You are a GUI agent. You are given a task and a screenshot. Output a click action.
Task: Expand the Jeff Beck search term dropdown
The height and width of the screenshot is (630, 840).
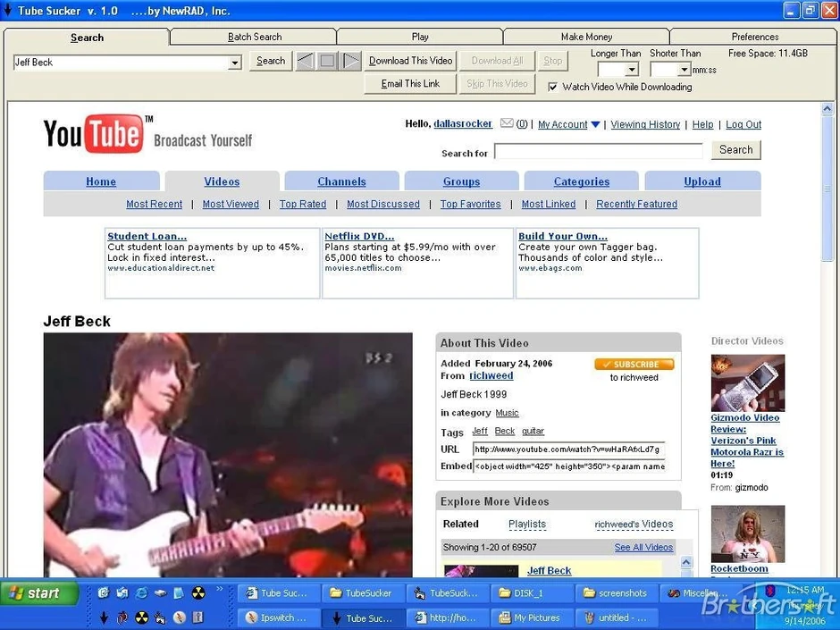tap(235, 63)
